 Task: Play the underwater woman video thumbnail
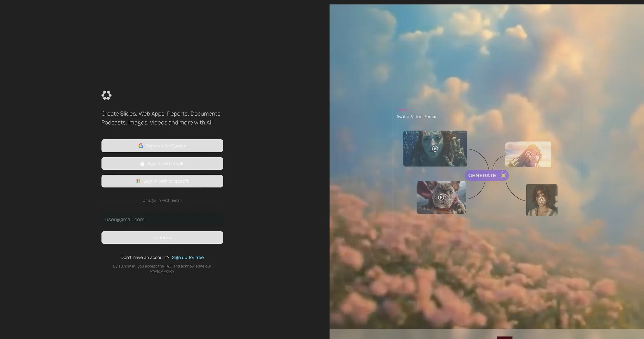435,149
